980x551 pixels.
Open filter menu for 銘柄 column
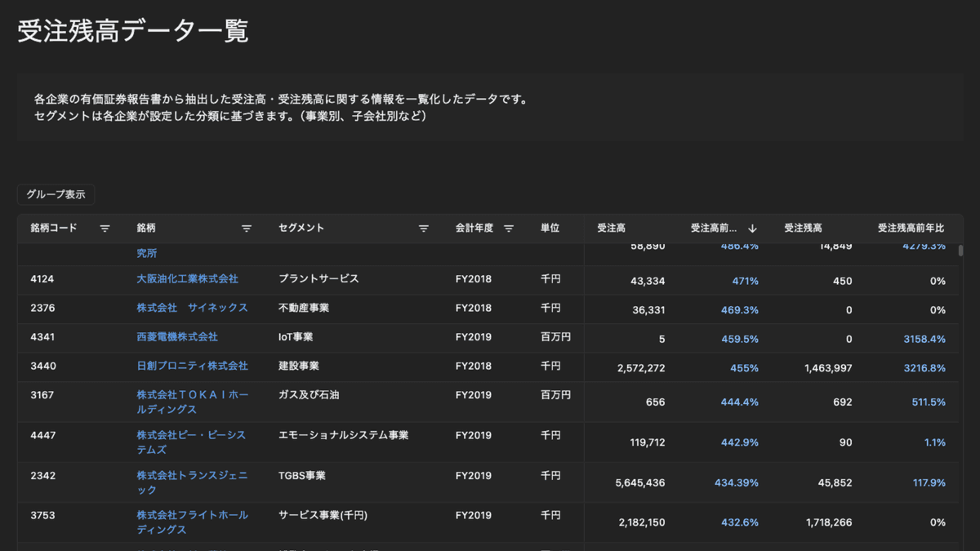point(247,229)
